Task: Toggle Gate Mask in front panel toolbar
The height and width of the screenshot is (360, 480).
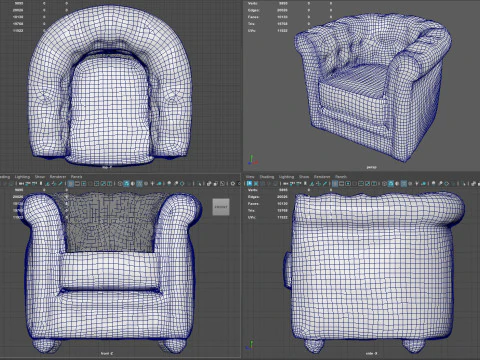Action: [90, 184]
